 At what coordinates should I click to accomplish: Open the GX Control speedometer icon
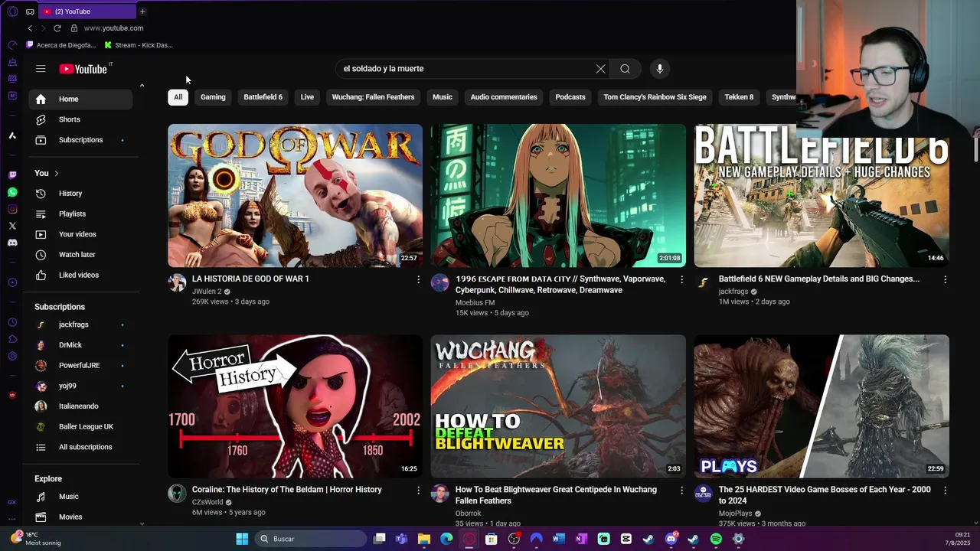tap(12, 45)
